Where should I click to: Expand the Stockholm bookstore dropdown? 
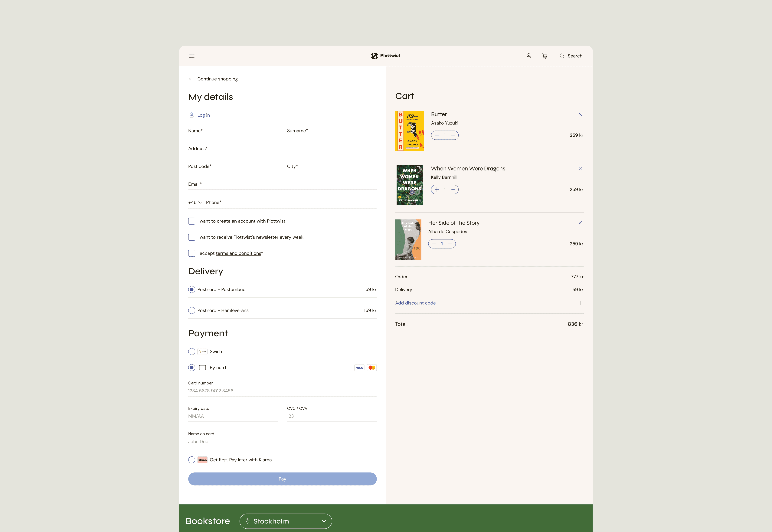click(286, 521)
